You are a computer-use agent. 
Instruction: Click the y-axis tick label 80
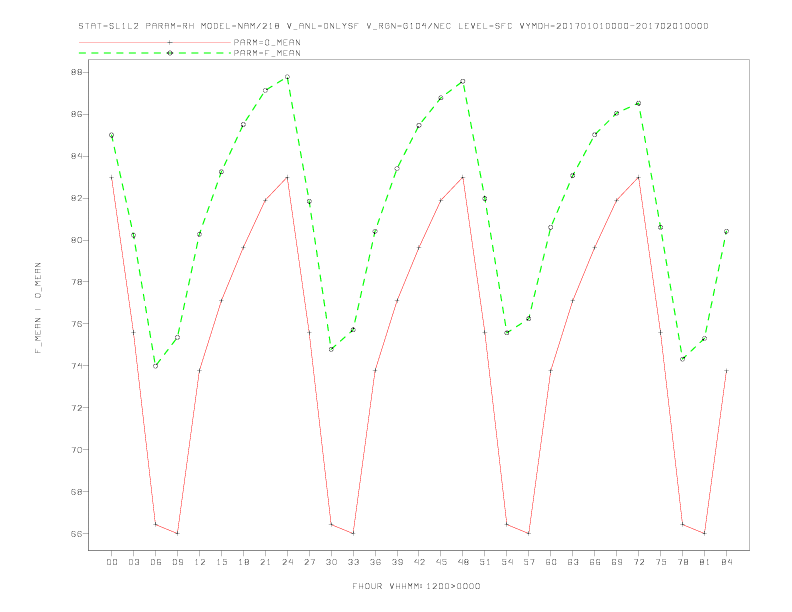pos(76,240)
